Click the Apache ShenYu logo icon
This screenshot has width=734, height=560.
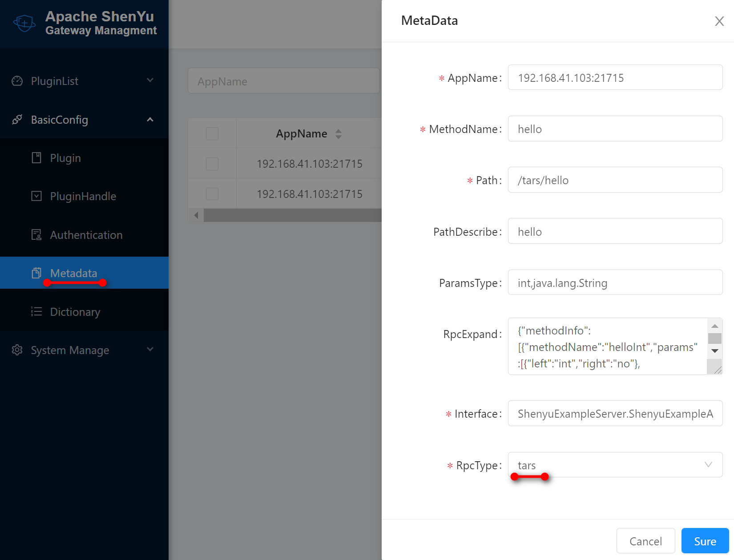[24, 23]
